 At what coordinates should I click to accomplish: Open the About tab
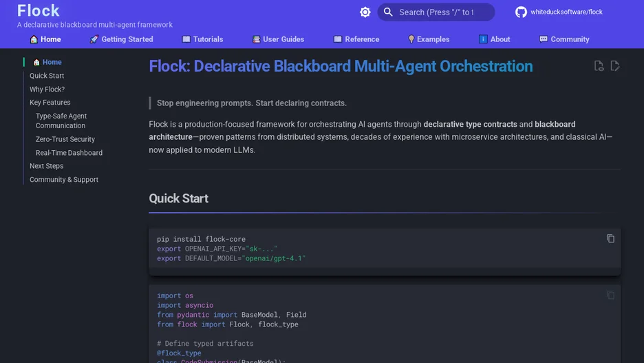pos(494,39)
